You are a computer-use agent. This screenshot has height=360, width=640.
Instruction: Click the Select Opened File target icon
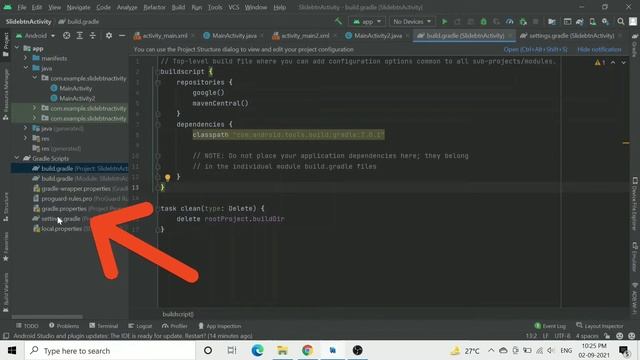67,36
